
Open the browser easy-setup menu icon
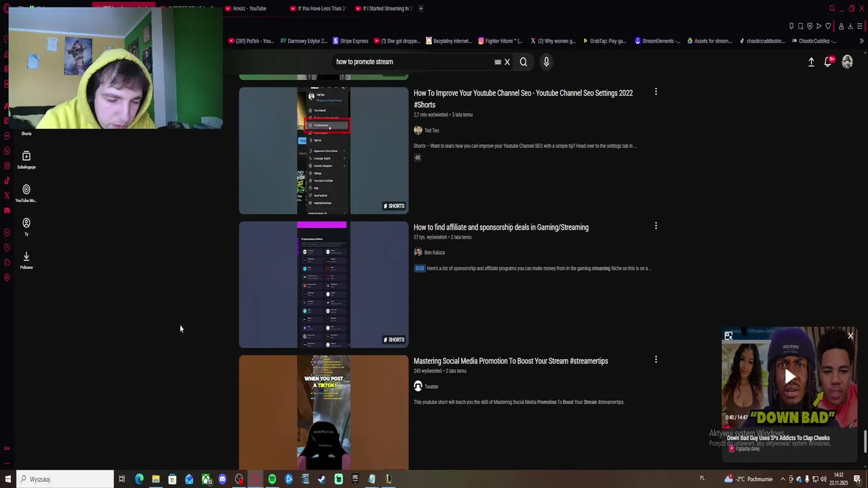[x=860, y=26]
